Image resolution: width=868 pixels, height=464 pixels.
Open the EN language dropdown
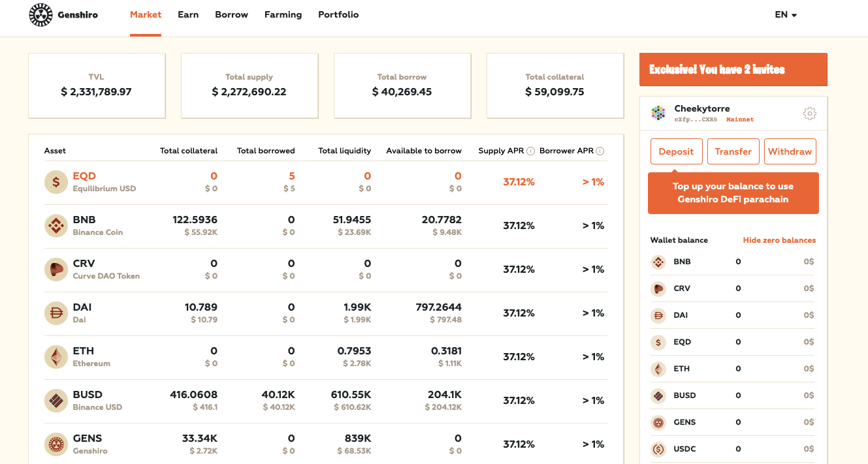[x=786, y=14]
